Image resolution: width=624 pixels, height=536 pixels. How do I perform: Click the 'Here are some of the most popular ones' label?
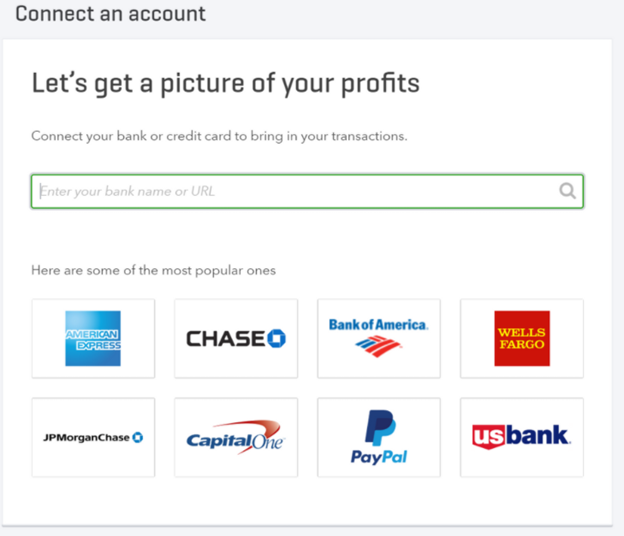(154, 271)
